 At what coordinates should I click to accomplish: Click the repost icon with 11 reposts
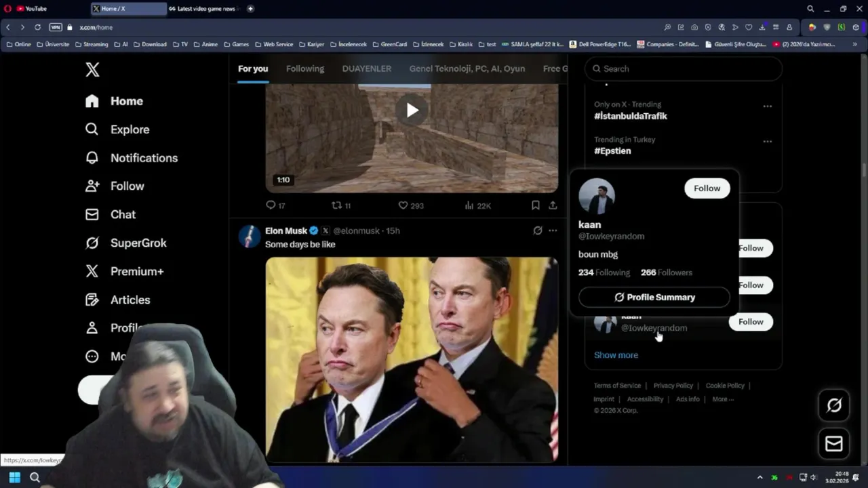(x=336, y=205)
